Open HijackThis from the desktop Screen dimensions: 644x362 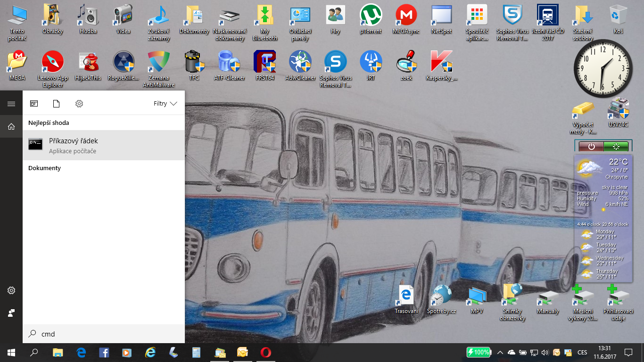click(88, 66)
